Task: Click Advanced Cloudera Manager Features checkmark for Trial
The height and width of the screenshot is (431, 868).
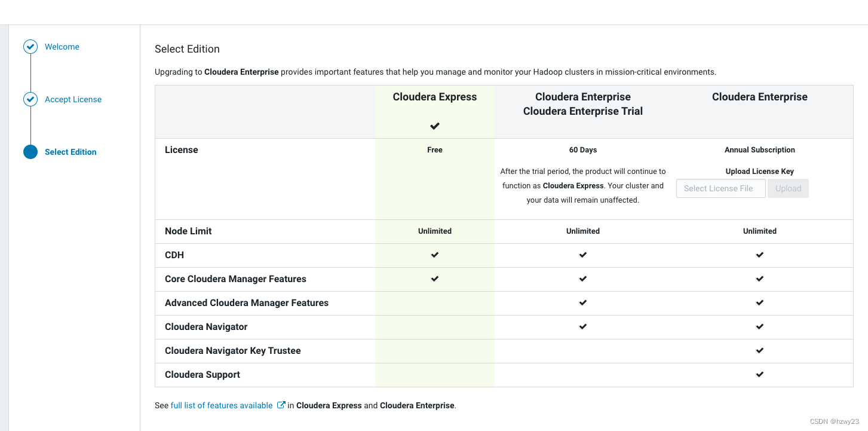Action: click(x=583, y=302)
